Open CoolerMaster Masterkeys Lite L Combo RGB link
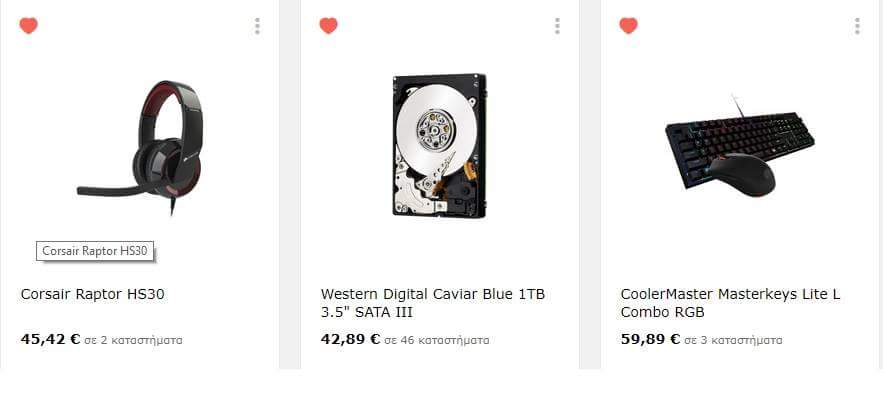883x402 pixels. coord(730,303)
